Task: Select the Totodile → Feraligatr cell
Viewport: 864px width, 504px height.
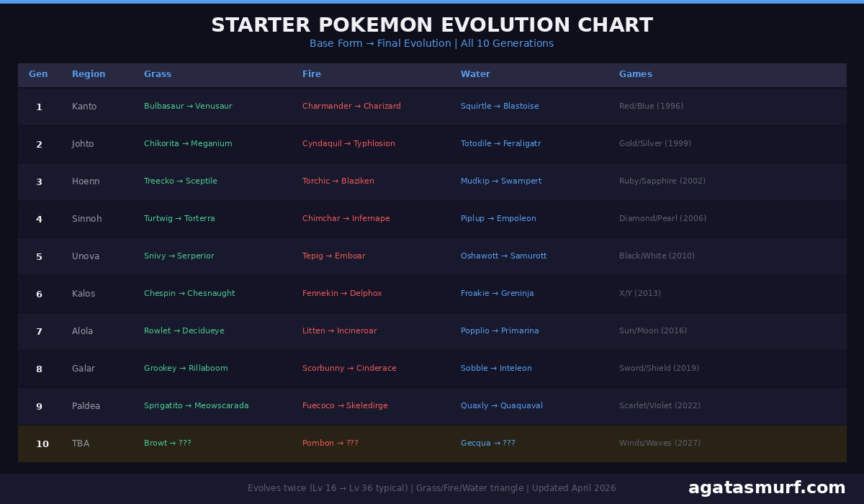Action: (x=500, y=144)
